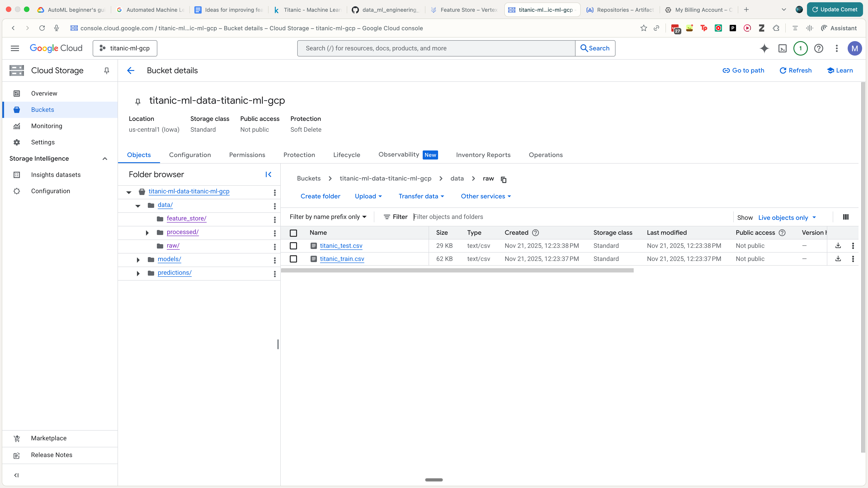868x488 pixels.
Task: Switch to the Permissions tab
Action: pyautogui.click(x=247, y=155)
